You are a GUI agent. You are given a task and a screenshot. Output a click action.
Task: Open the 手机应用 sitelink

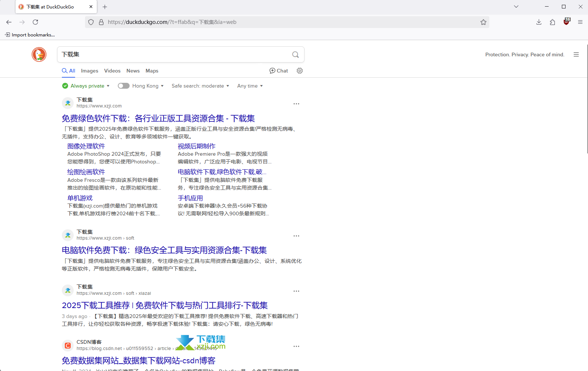[x=190, y=198]
